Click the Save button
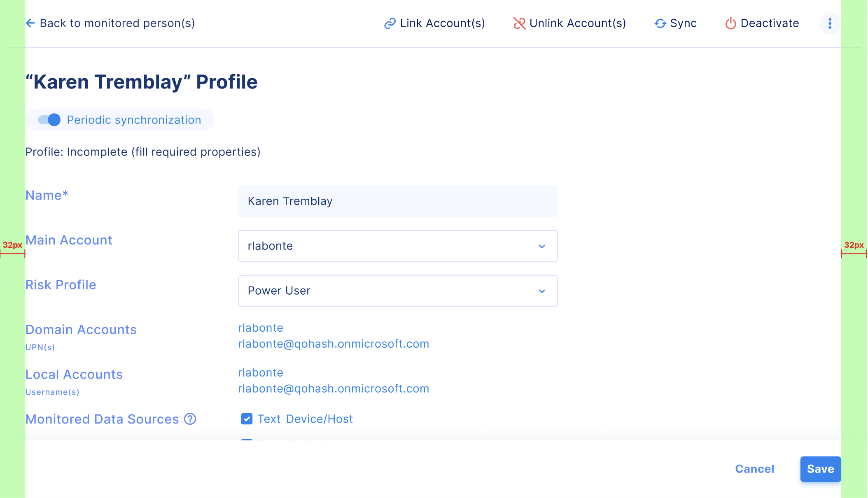The width and height of the screenshot is (868, 498). click(x=820, y=469)
